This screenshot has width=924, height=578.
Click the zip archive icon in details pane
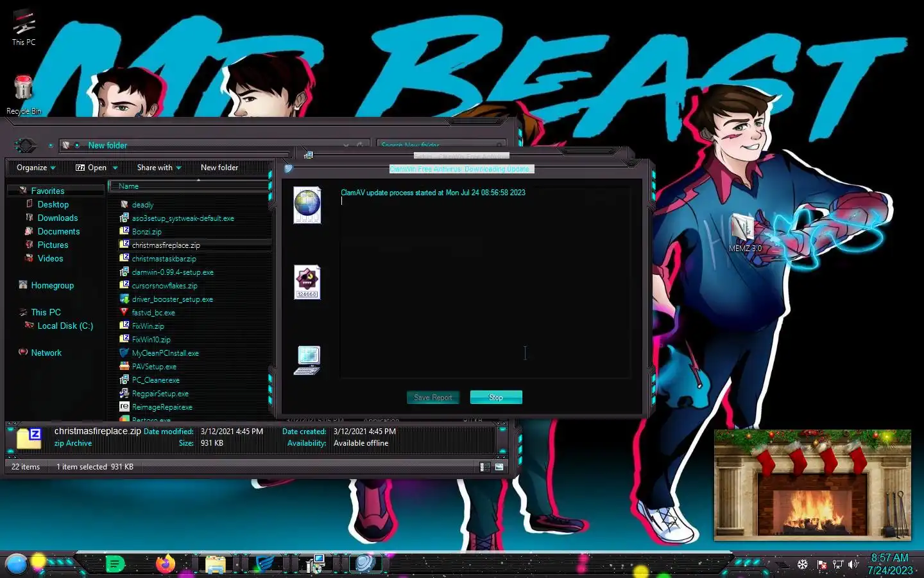point(29,438)
